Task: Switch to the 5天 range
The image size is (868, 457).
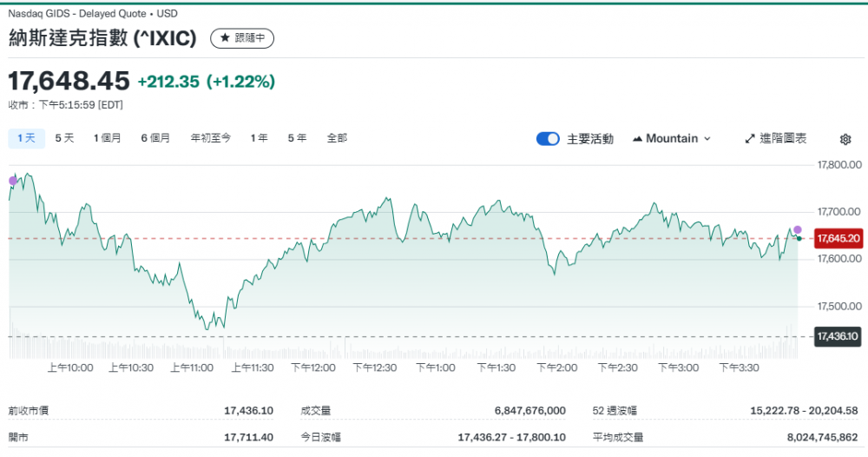Action: click(64, 137)
